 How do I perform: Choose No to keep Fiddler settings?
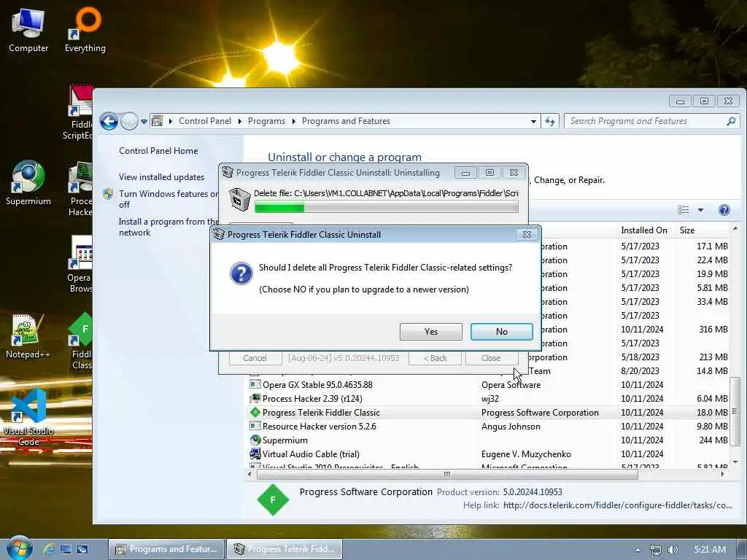[501, 332]
